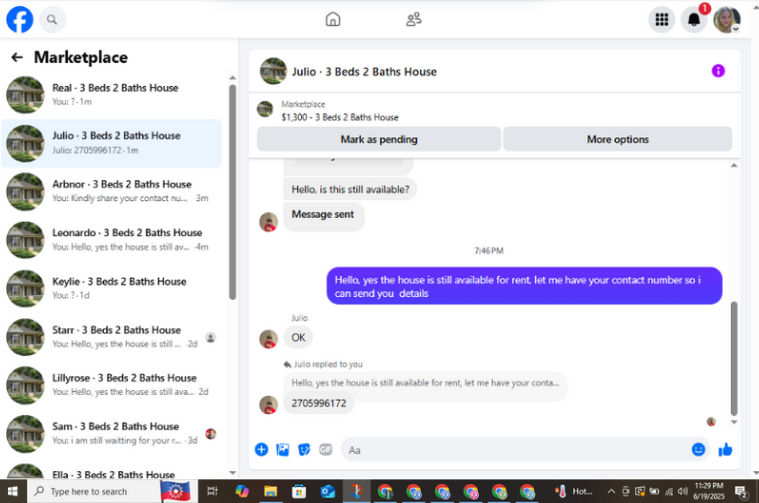This screenshot has width=759, height=503.
Task: Open Sam conversation in list
Action: (x=112, y=433)
